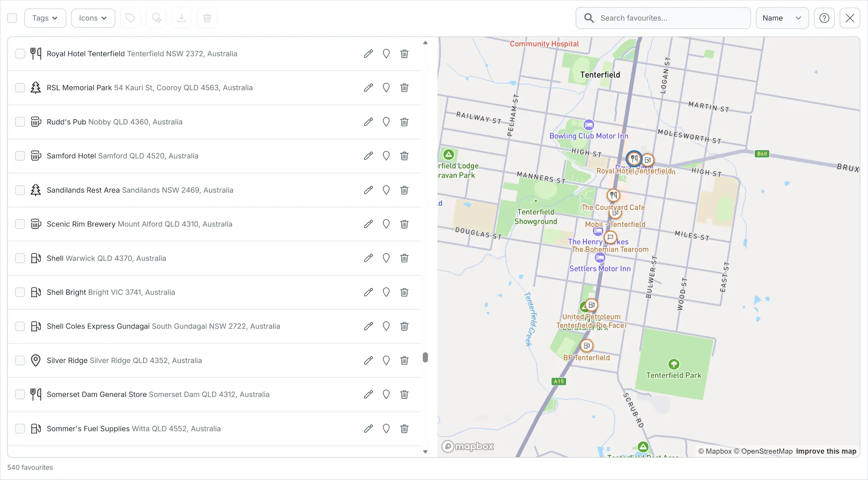
Task: Select the Silver Ridge checkbox
Action: point(20,360)
